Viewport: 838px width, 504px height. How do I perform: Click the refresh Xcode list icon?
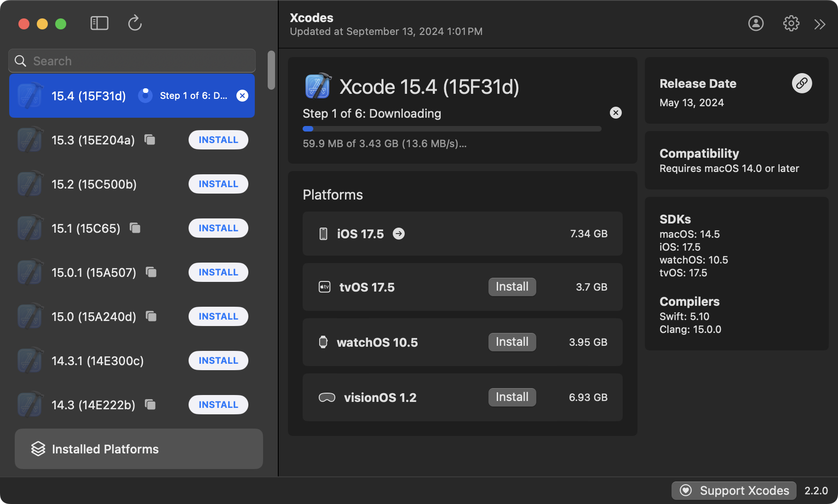point(135,23)
